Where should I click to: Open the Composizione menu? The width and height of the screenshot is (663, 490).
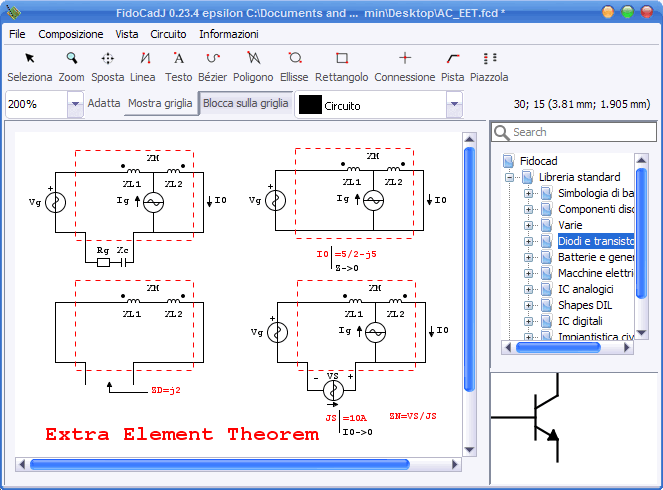click(70, 34)
